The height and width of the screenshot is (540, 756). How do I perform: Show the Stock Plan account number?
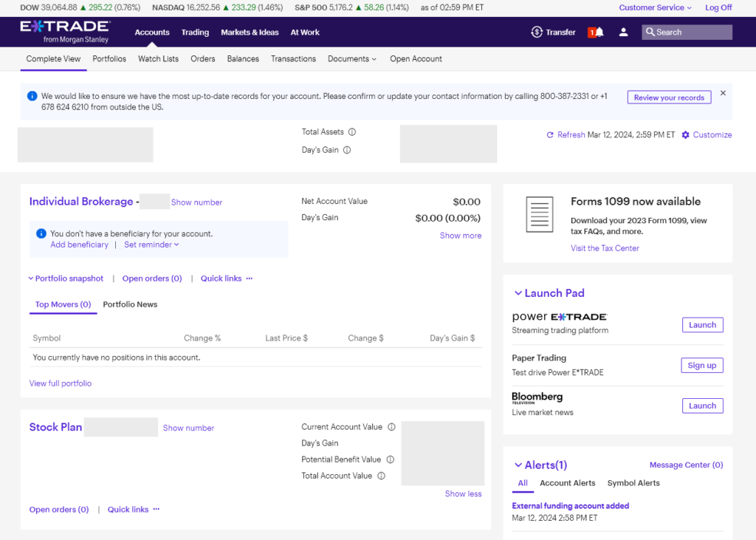(188, 428)
